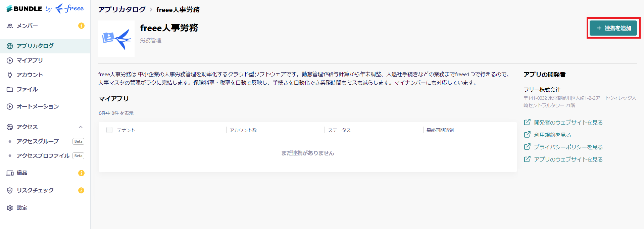Click the Beta badge beside アクセスプロファイル
The height and width of the screenshot is (229, 644).
[78, 156]
